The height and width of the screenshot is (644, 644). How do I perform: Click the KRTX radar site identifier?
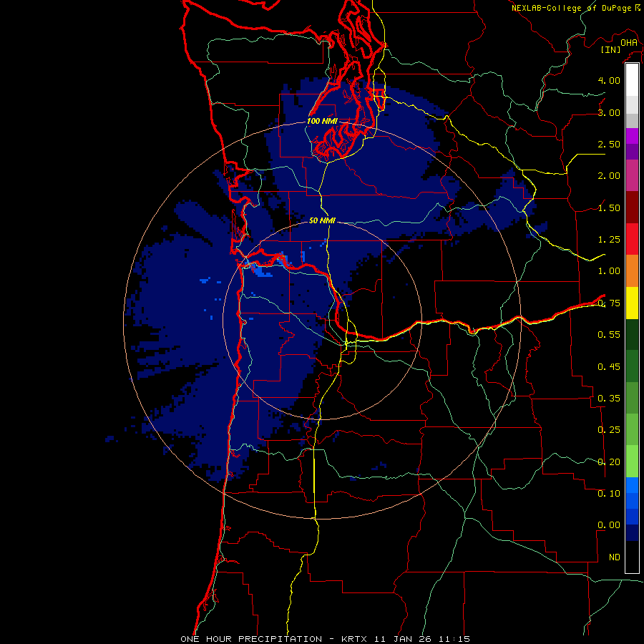point(356,639)
